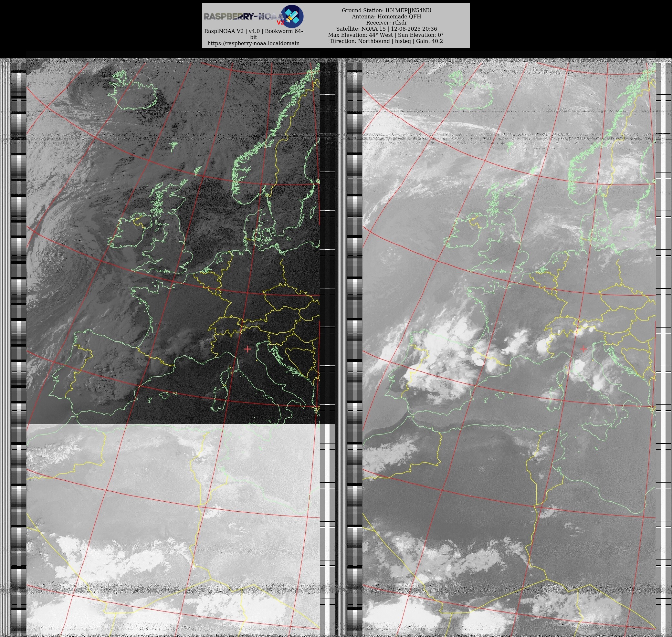Open the https://raspberry-noaa.localdomain address

coord(253,44)
